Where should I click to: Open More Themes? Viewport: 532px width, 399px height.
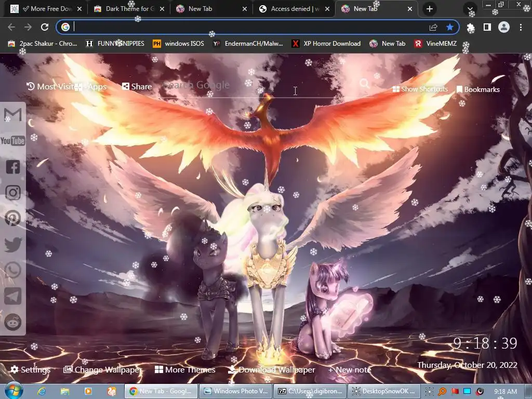click(185, 369)
